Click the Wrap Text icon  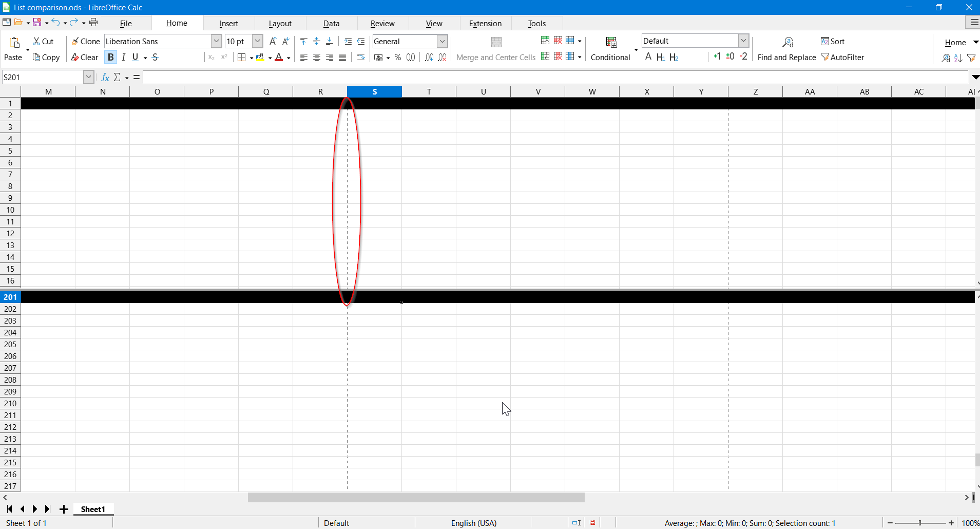pos(361,57)
